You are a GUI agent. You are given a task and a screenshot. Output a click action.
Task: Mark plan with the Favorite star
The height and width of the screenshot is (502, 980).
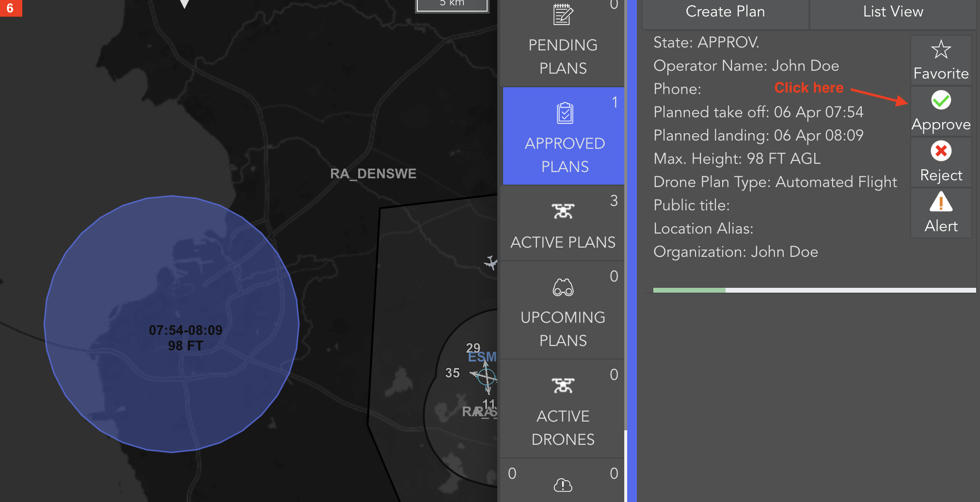(x=941, y=49)
